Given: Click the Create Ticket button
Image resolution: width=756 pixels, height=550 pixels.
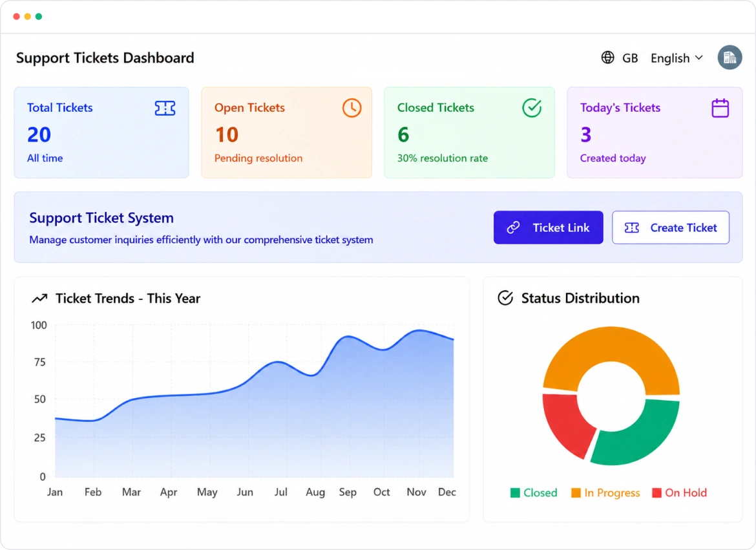Looking at the screenshot, I should pos(671,227).
